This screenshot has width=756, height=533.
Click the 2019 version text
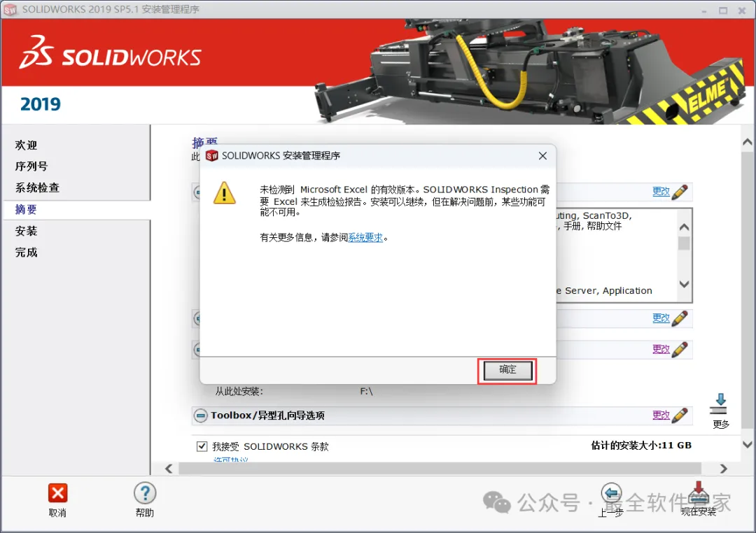click(x=41, y=104)
